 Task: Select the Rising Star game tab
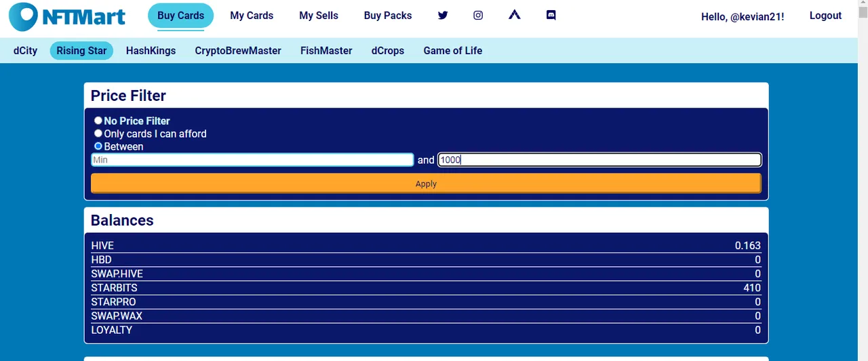pyautogui.click(x=81, y=51)
